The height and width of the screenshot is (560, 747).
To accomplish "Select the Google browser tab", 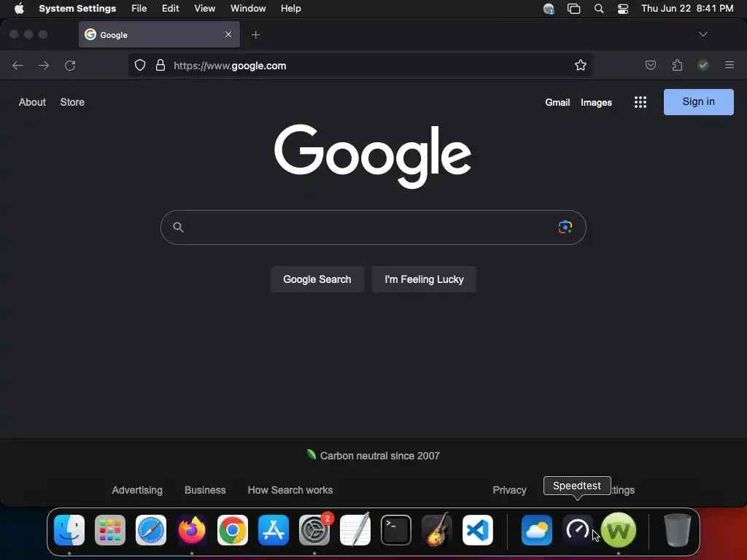I will (x=159, y=34).
